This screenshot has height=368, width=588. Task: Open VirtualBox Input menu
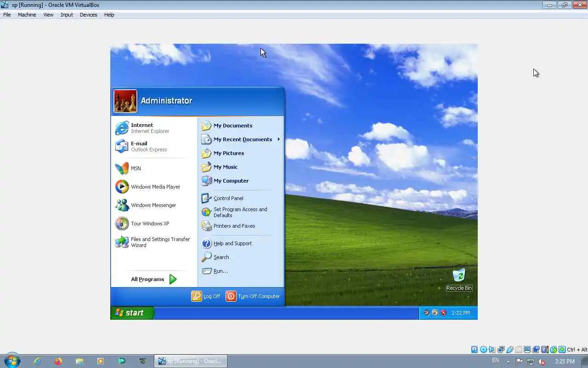pos(67,15)
